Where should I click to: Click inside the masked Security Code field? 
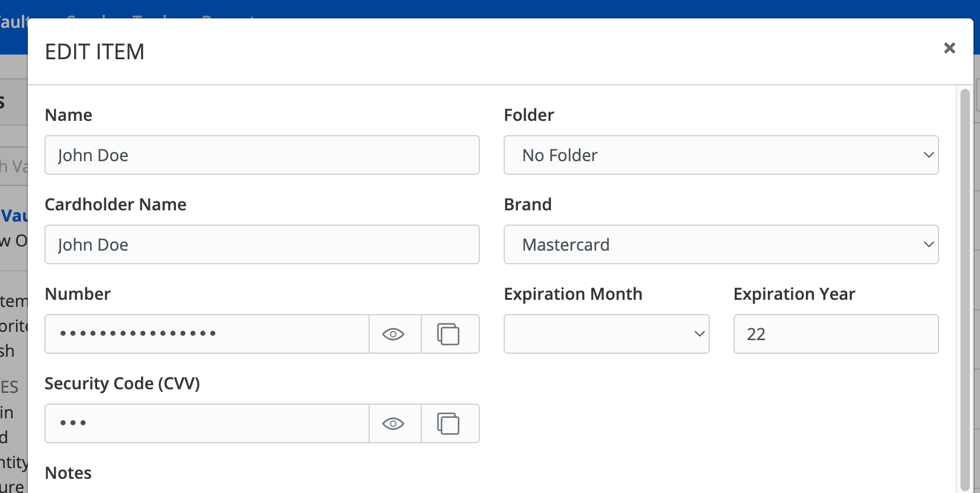[207, 424]
